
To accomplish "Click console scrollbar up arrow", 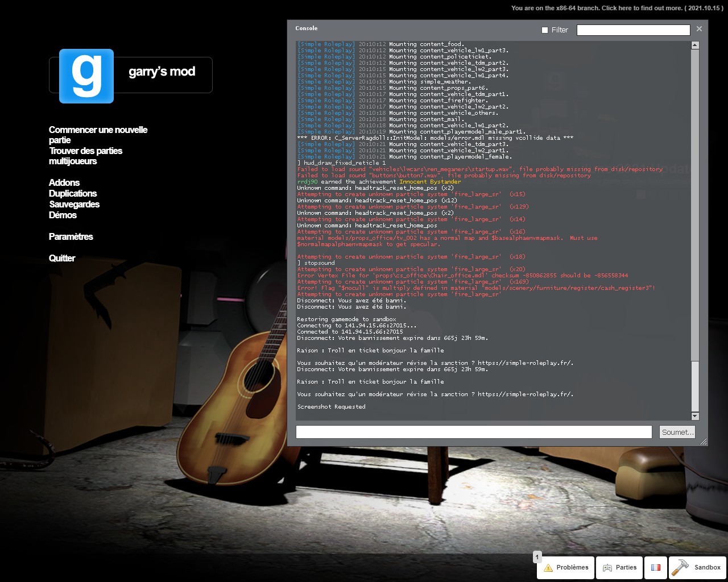I will [695, 45].
